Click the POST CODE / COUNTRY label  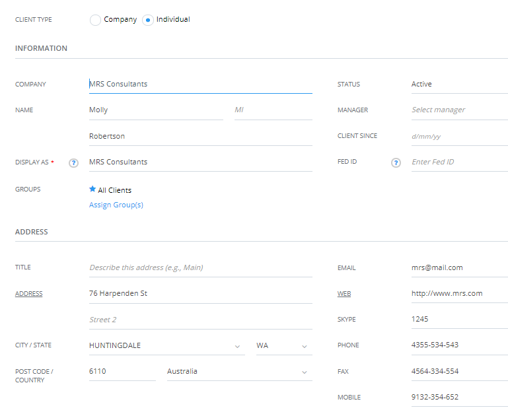pyautogui.click(x=34, y=376)
